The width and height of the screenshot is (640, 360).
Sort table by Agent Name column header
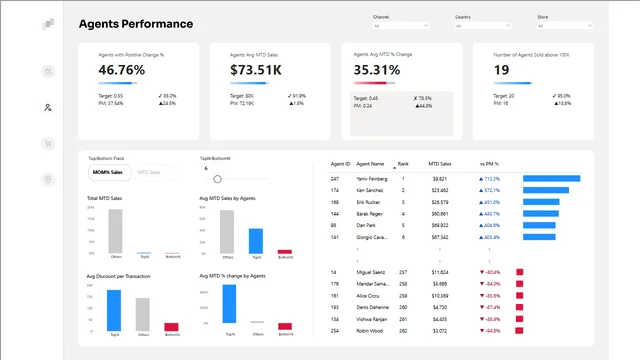click(370, 164)
